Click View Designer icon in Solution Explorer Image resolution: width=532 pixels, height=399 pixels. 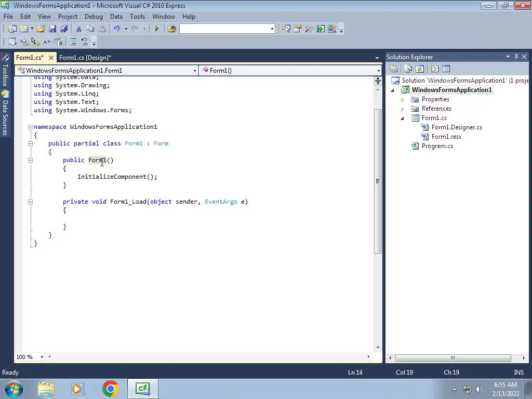pyautogui.click(x=446, y=69)
